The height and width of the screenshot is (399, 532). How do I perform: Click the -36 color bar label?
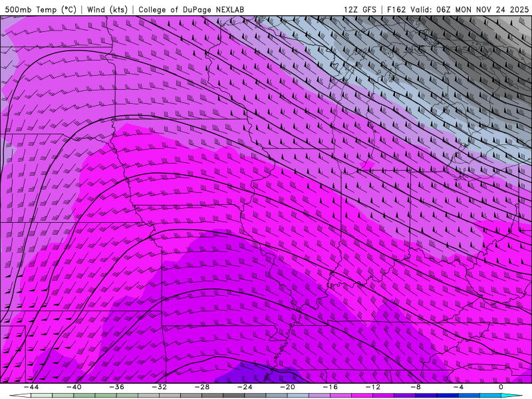(117, 387)
